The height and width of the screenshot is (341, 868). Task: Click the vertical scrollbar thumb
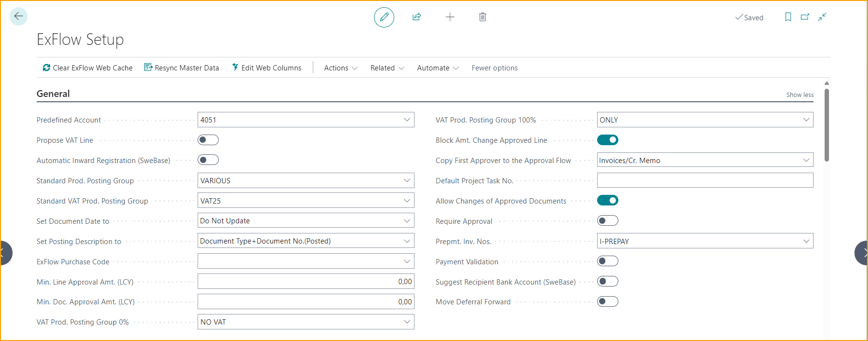tap(827, 125)
